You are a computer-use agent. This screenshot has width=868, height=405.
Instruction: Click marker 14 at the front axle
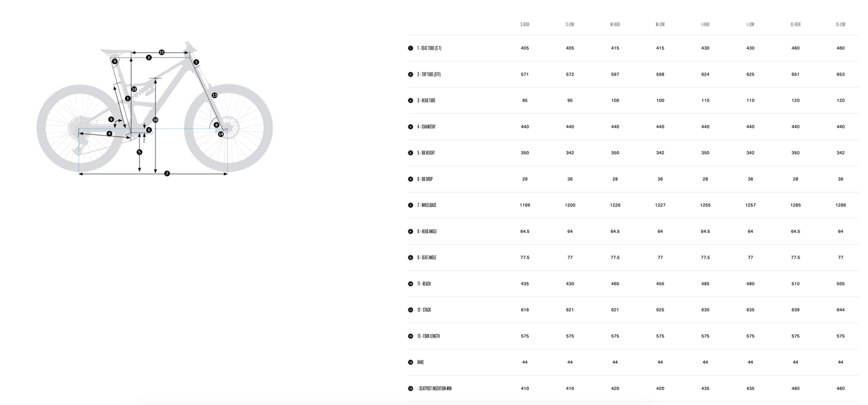point(221,134)
